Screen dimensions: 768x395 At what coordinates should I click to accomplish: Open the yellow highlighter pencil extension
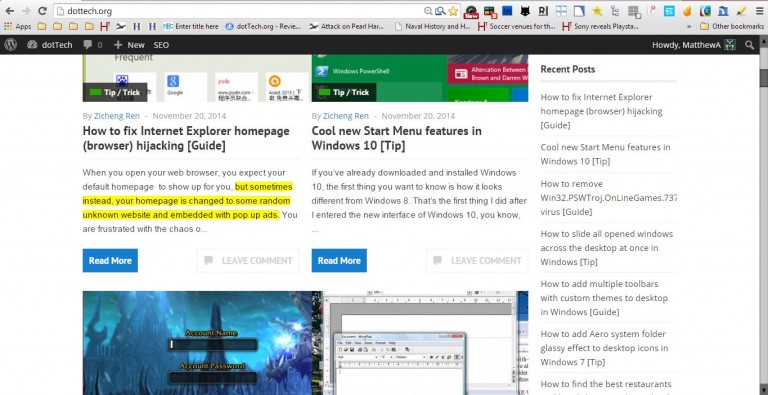(x=741, y=11)
